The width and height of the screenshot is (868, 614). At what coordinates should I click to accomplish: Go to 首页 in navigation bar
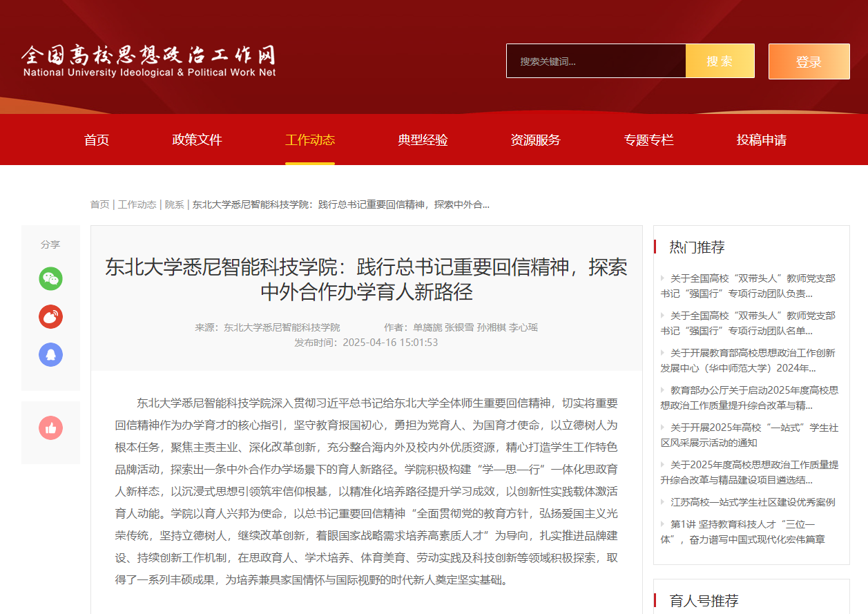[x=97, y=140]
